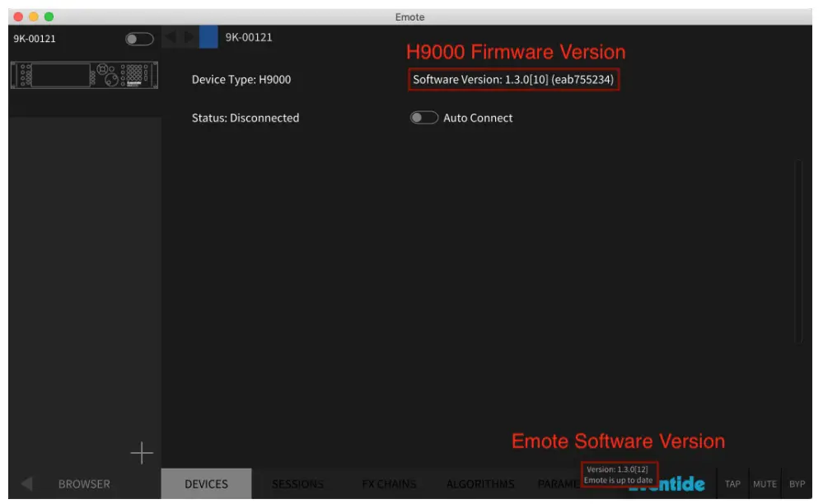The height and width of the screenshot is (504, 823).
Task: Close the Emote window
Action: pos(18,16)
